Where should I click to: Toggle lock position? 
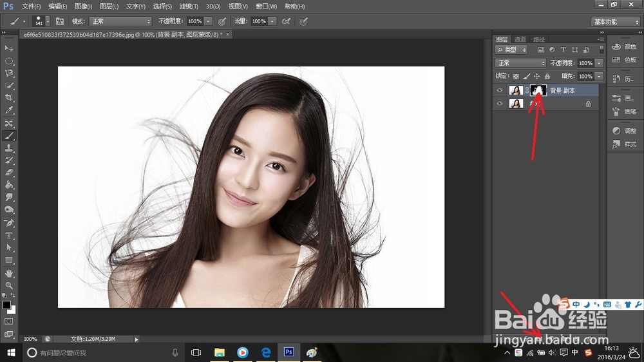click(537, 77)
